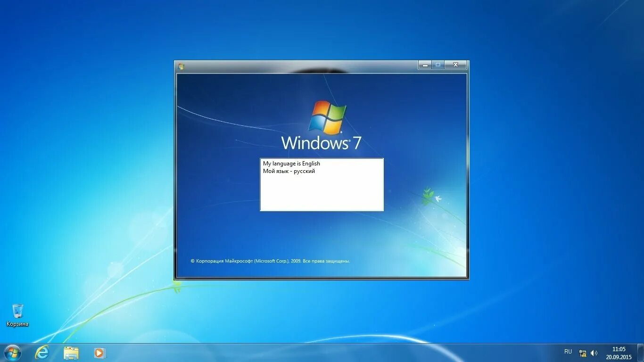The height and width of the screenshot is (362, 644).
Task: Launch Internet Explorer from the taskbar
Action: pyautogui.click(x=42, y=353)
